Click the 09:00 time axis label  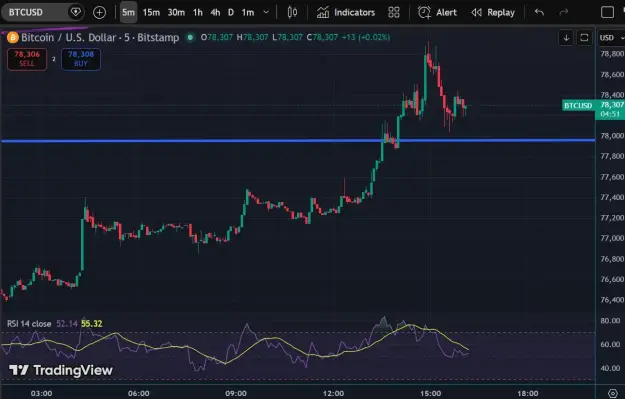coord(236,393)
